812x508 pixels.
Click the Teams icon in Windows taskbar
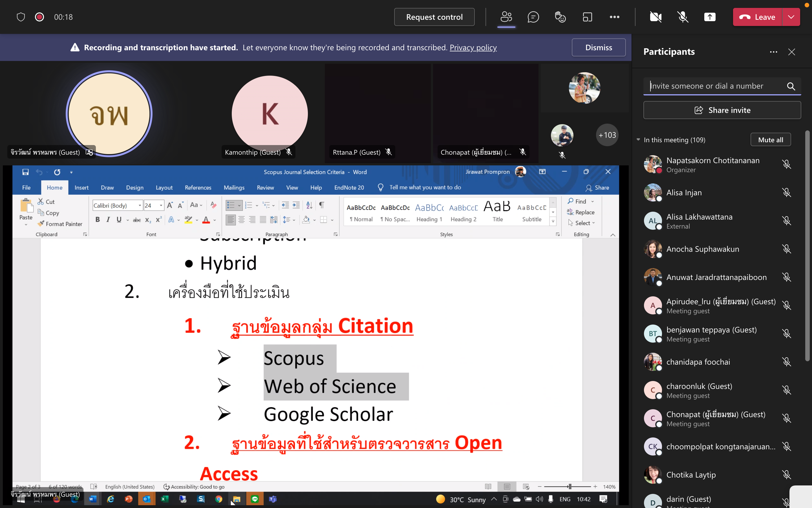[273, 499]
